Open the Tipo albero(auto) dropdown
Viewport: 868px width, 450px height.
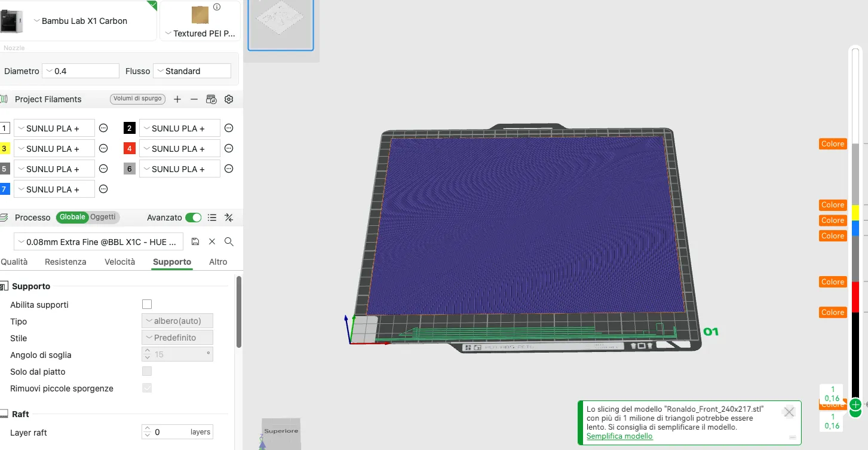point(177,321)
